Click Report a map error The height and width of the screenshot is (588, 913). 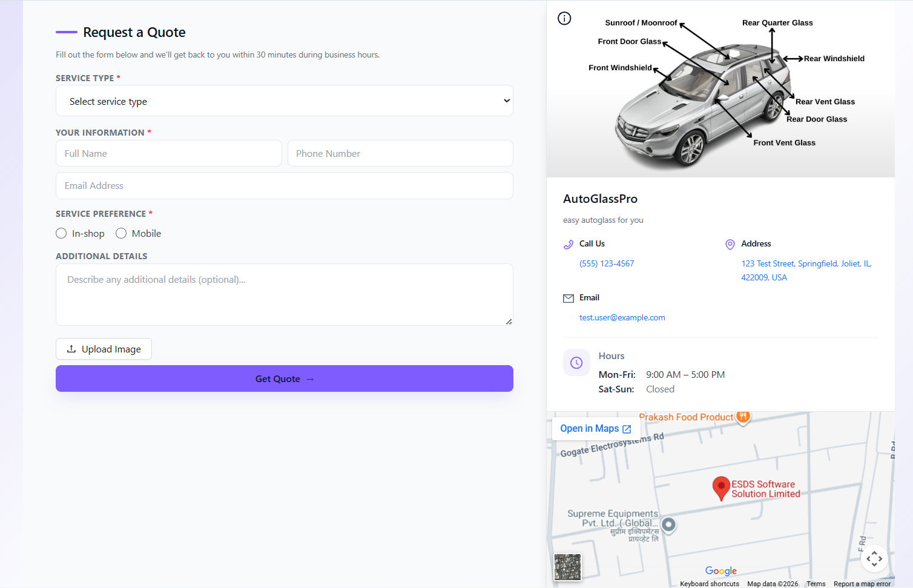[862, 584]
